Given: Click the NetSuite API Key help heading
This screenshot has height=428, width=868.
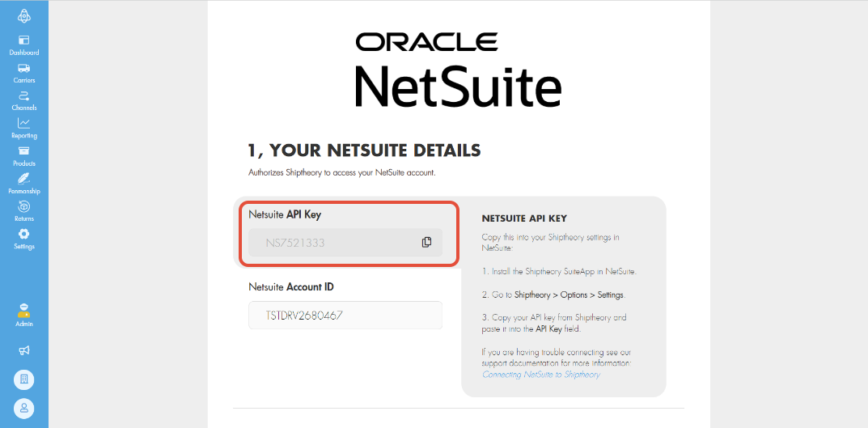Looking at the screenshot, I should click(x=524, y=218).
